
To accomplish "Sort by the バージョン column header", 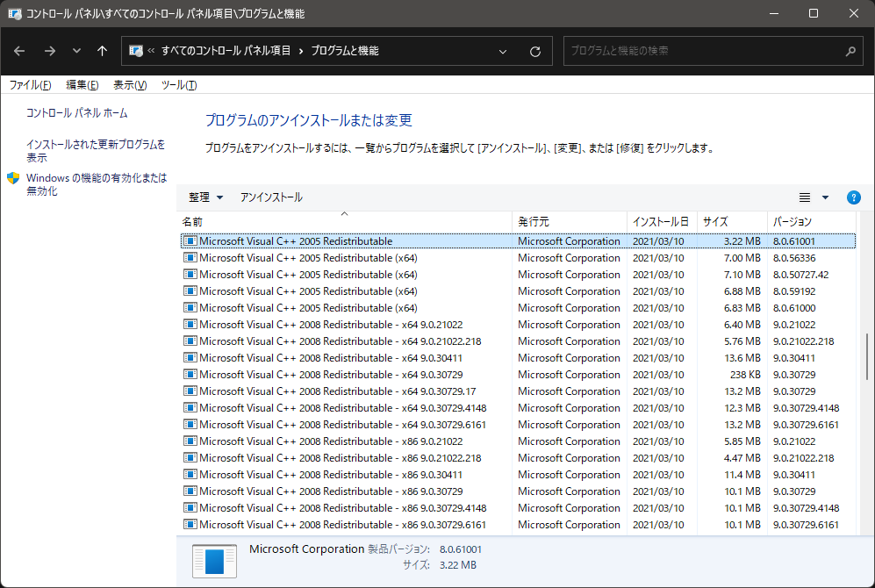I will click(812, 221).
